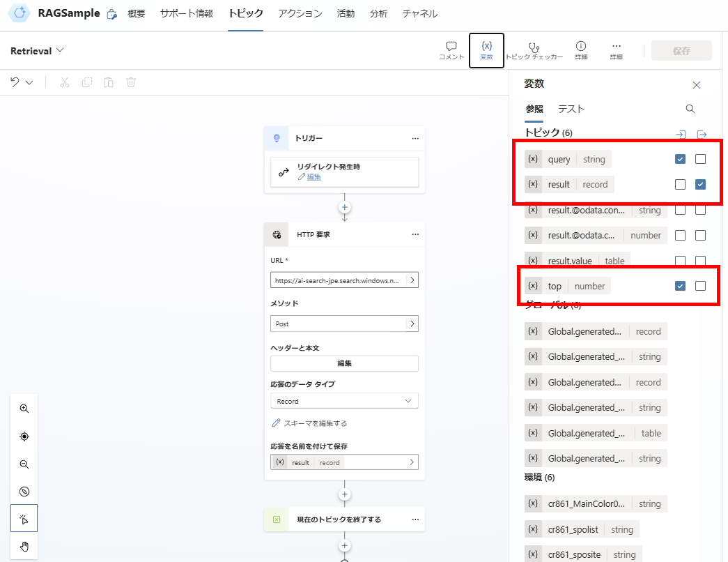
Task: Uncheck the input checkbox for query variable
Action: point(680,159)
